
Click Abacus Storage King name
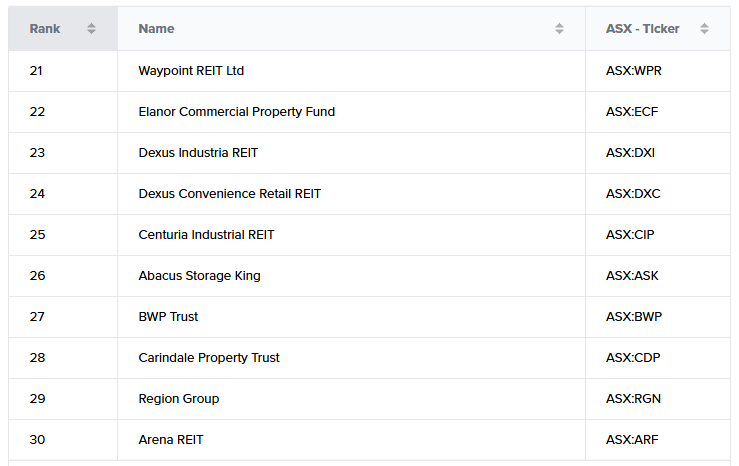point(199,276)
